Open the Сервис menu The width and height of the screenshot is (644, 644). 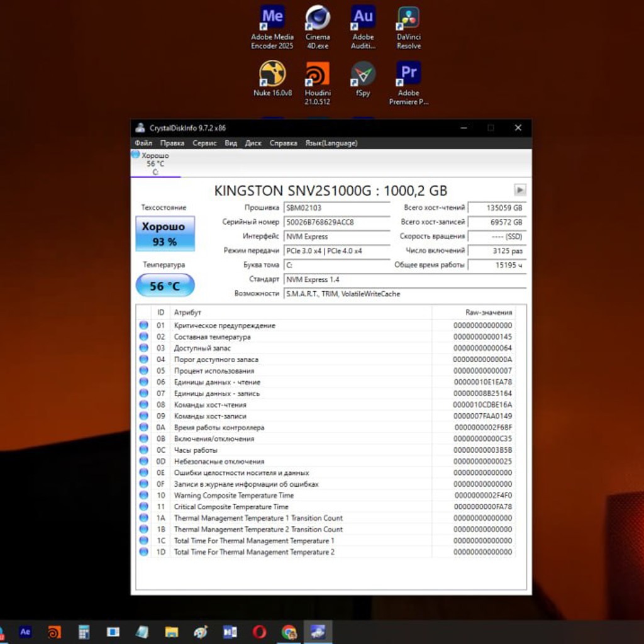pos(204,143)
